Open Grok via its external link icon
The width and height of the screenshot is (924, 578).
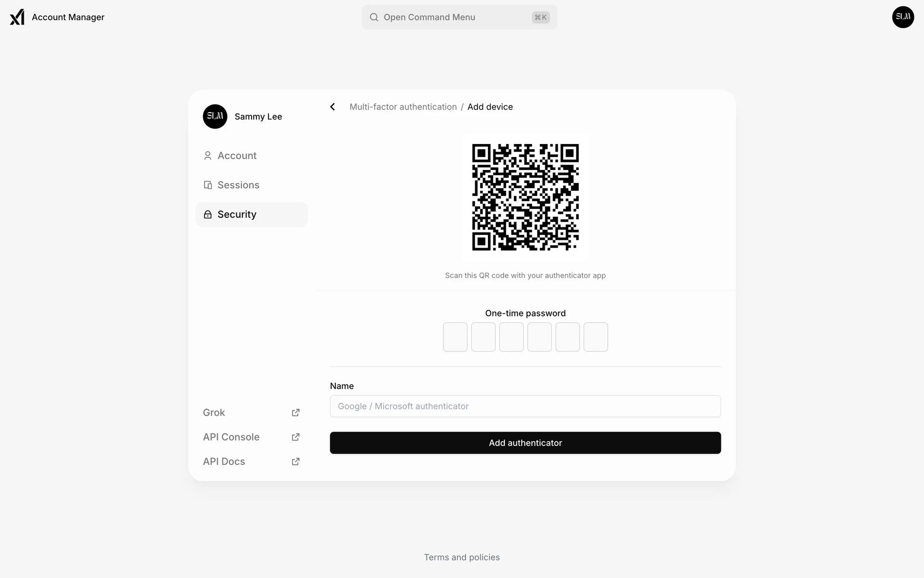click(295, 413)
